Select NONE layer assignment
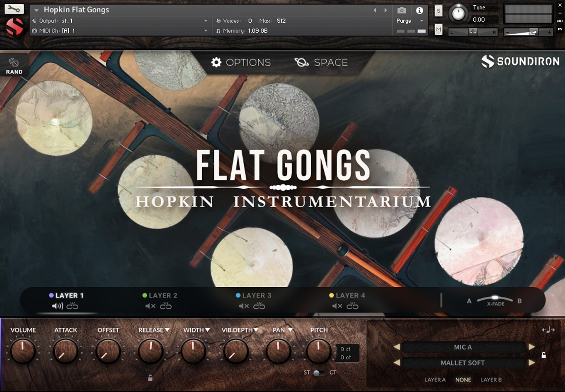The image size is (565, 392). 463,380
